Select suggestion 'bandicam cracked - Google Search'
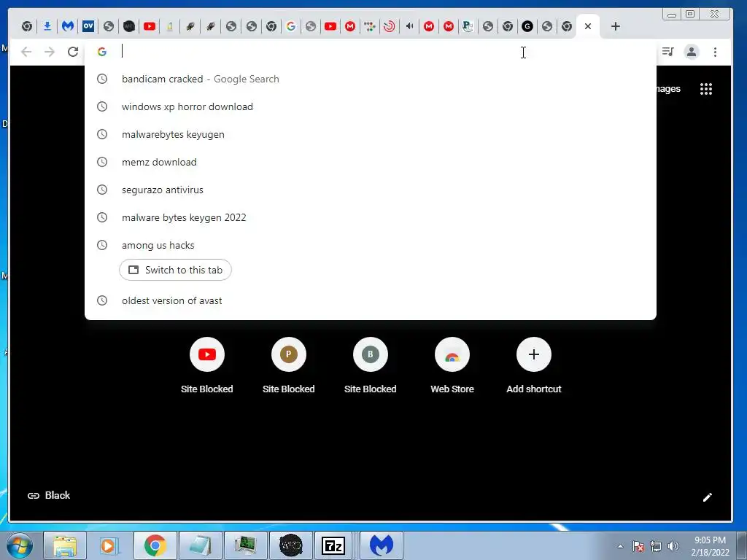This screenshot has width=747, height=560. pos(370,79)
